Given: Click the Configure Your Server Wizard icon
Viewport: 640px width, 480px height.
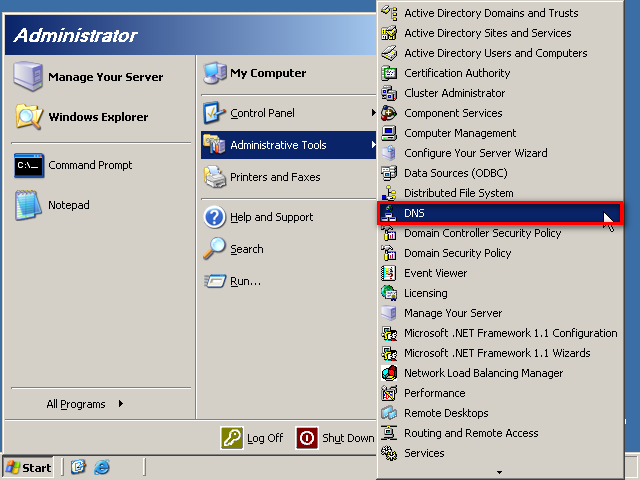Looking at the screenshot, I should click(389, 153).
